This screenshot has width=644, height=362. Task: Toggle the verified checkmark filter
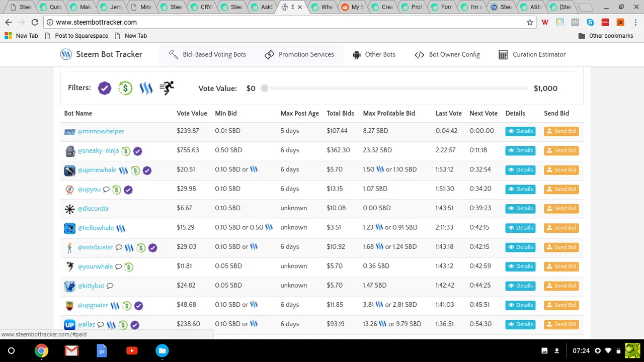(104, 88)
